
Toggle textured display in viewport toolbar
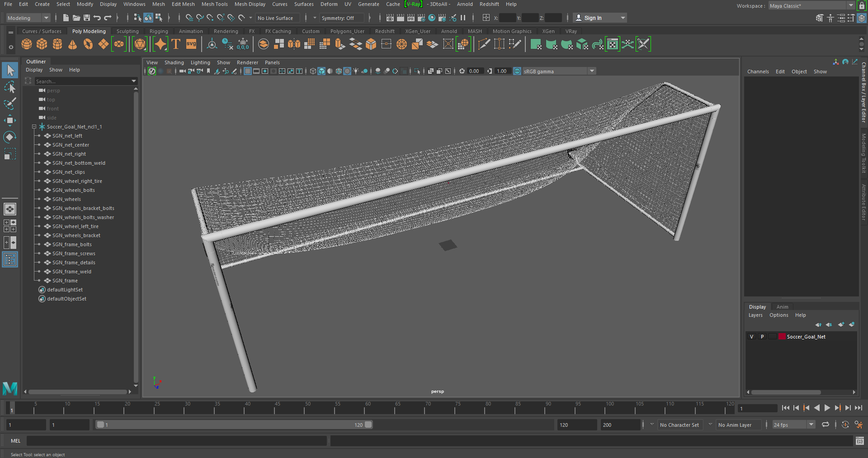pyautogui.click(x=347, y=71)
